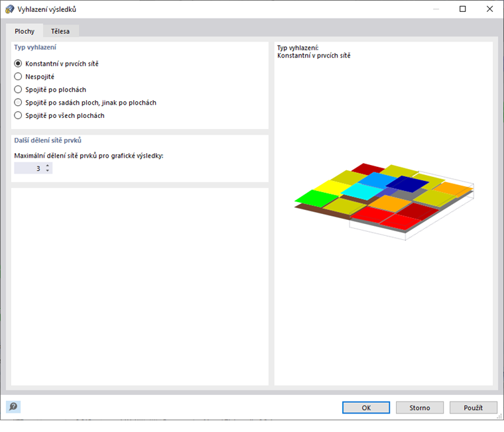Click the preview caption Typ vyhlazení:
Image resolution: width=504 pixels, height=432 pixels.
[x=298, y=48]
